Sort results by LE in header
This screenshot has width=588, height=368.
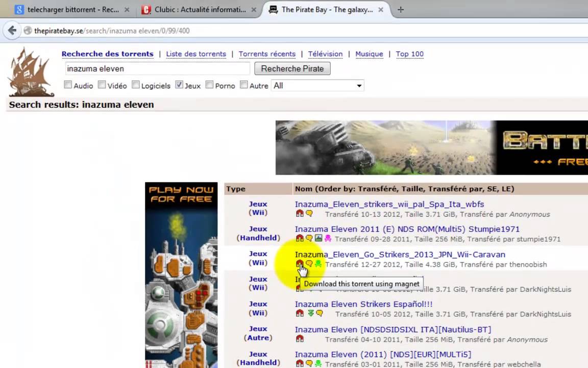506,189
